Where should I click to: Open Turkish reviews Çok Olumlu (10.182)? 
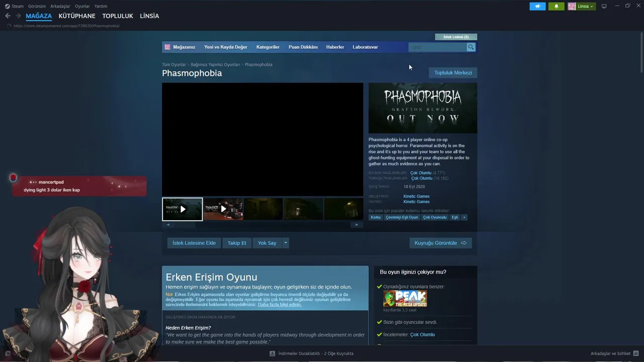[x=430, y=178]
